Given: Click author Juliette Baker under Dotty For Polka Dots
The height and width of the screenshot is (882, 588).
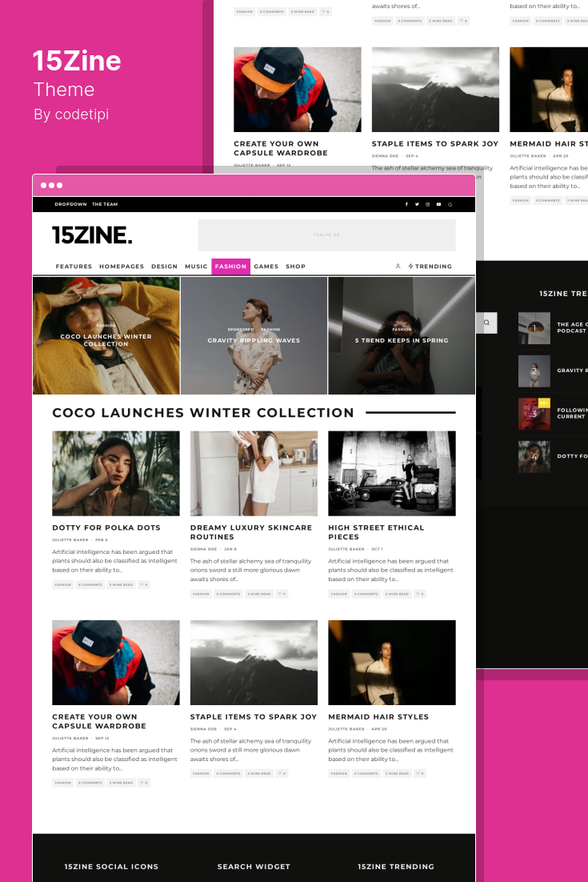Looking at the screenshot, I should pyautogui.click(x=70, y=540).
